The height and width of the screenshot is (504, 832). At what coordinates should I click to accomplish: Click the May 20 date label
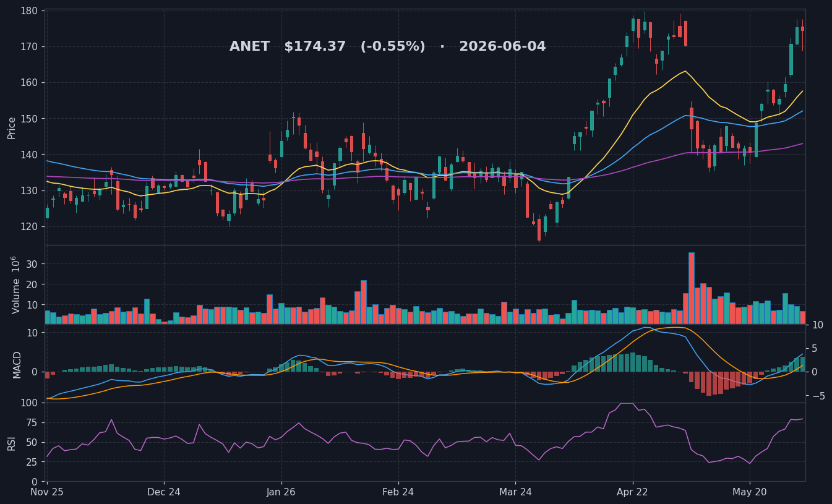tap(750, 492)
